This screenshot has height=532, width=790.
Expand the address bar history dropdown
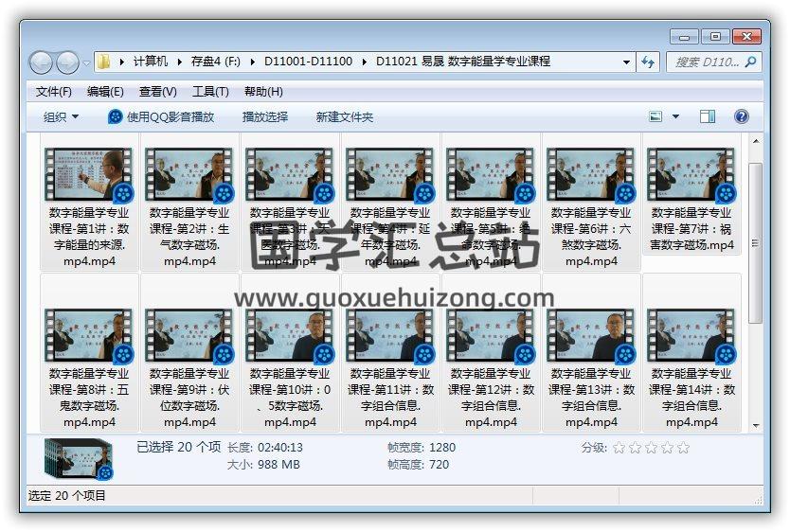627,62
